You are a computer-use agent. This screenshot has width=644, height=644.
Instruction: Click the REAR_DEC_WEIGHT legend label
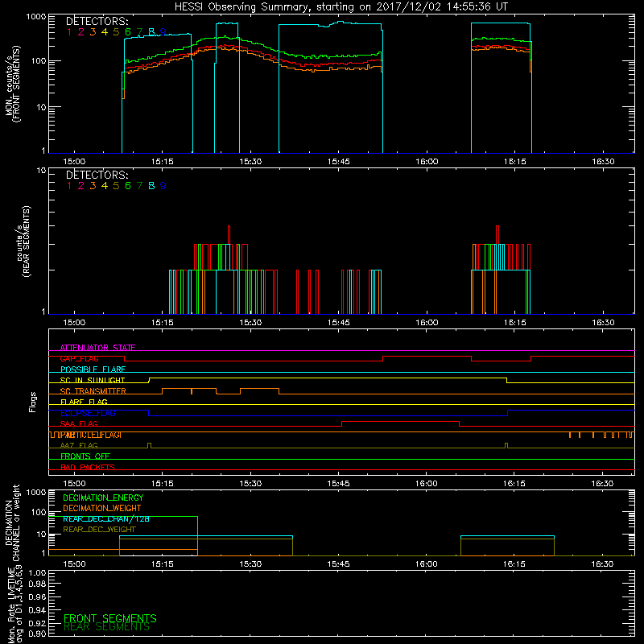(x=99, y=530)
